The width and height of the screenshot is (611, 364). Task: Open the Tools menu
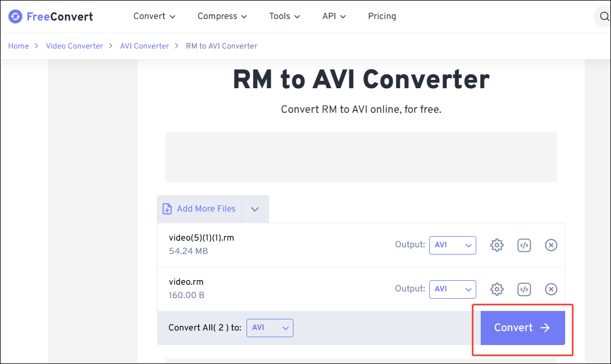285,16
